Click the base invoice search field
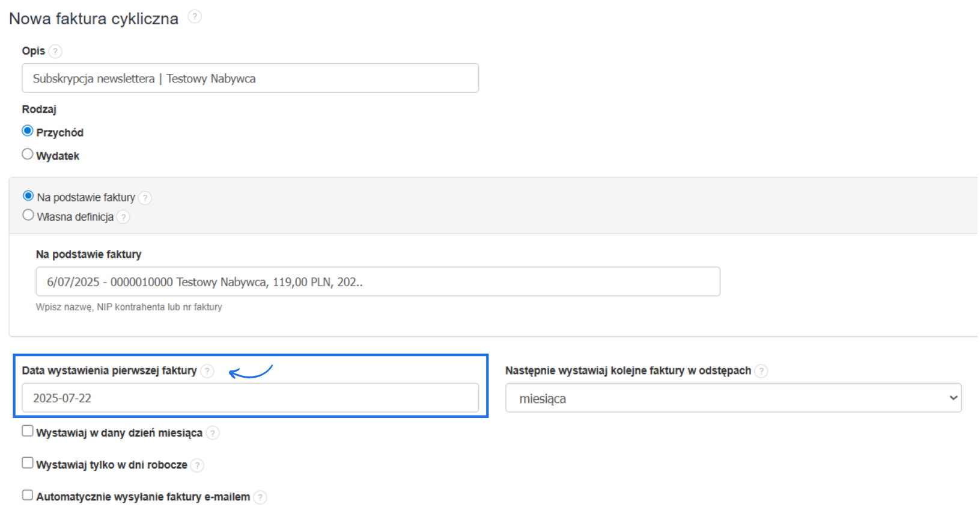Image resolution: width=980 pixels, height=516 pixels. tap(377, 282)
